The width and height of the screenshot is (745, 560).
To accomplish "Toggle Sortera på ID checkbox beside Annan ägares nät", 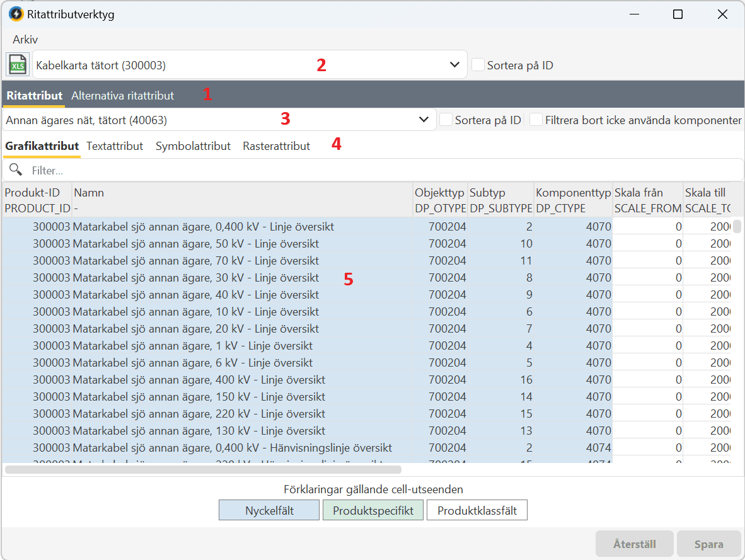I will (446, 120).
